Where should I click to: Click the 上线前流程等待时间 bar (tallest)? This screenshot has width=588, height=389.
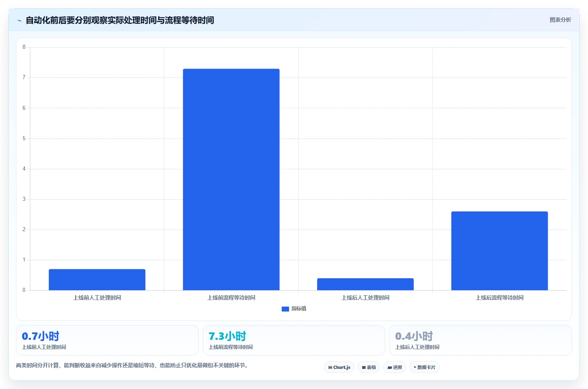click(x=231, y=180)
